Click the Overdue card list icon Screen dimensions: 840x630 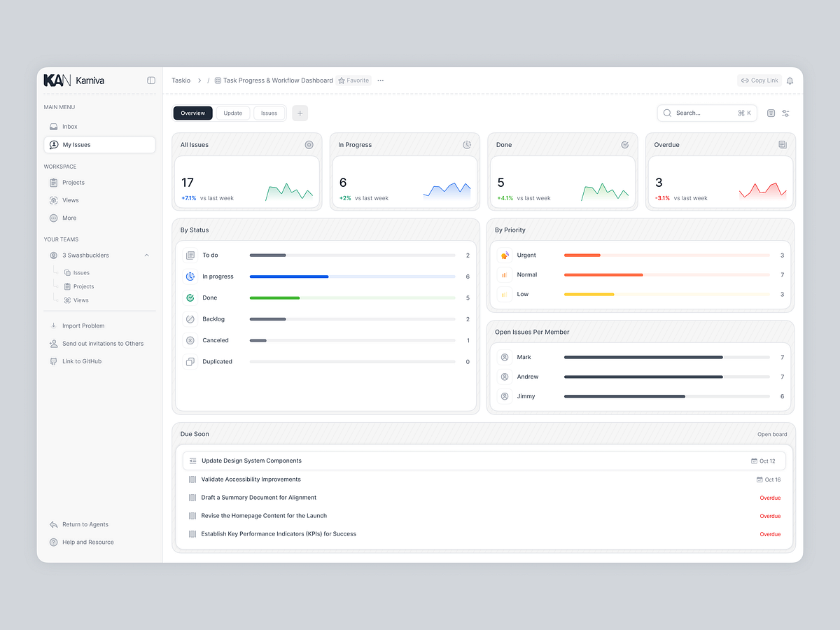point(783,145)
